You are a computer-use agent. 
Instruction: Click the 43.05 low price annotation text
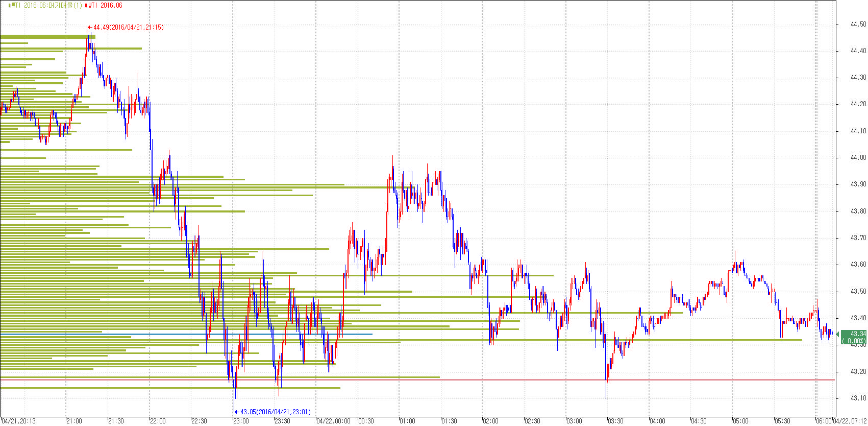[275, 412]
